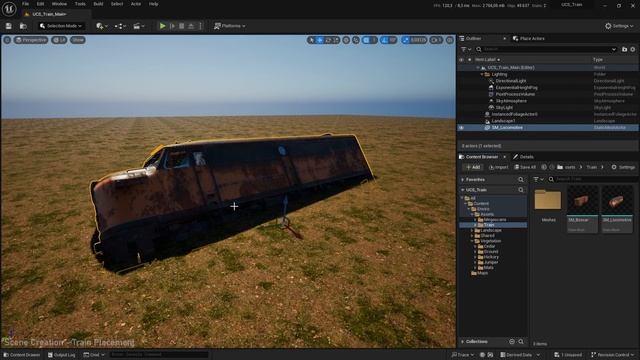Click Save All in Content Browser

tap(525, 167)
